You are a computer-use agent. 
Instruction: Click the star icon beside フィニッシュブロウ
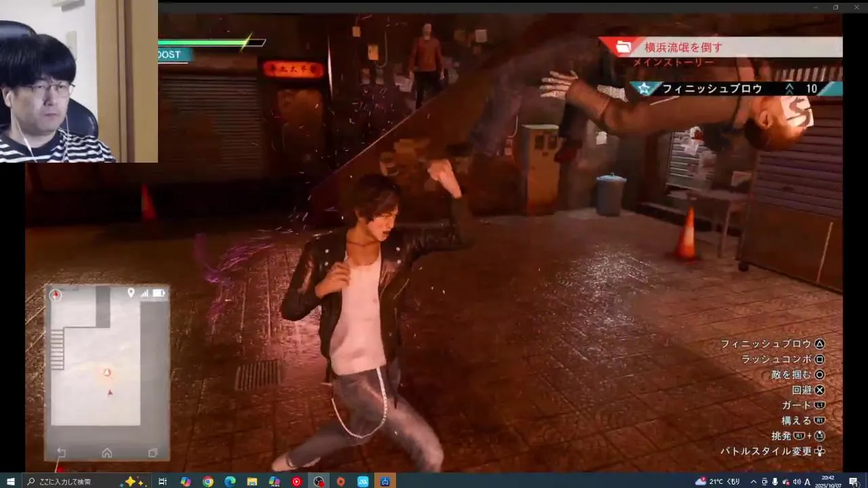[644, 88]
